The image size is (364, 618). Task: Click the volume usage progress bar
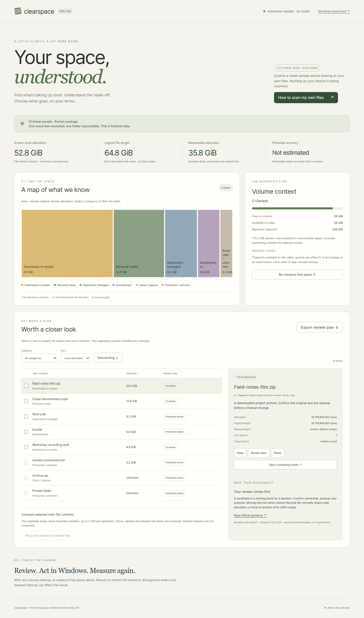coord(297,208)
